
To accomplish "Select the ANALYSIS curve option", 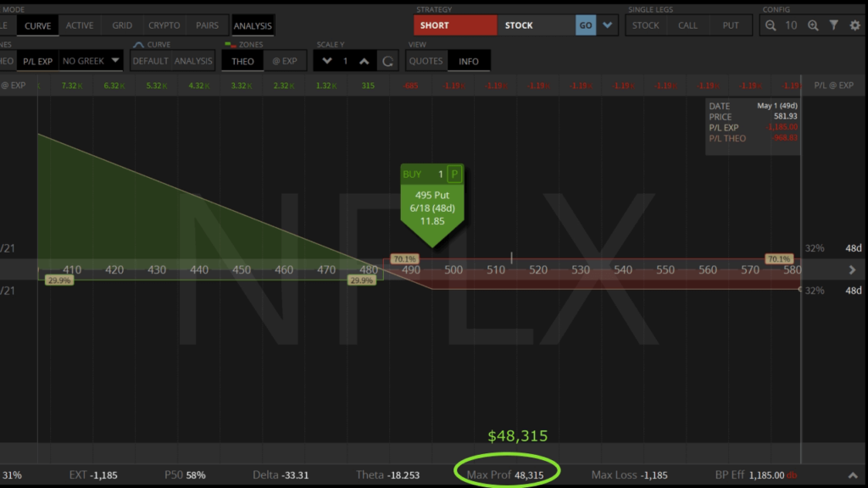I will click(193, 61).
